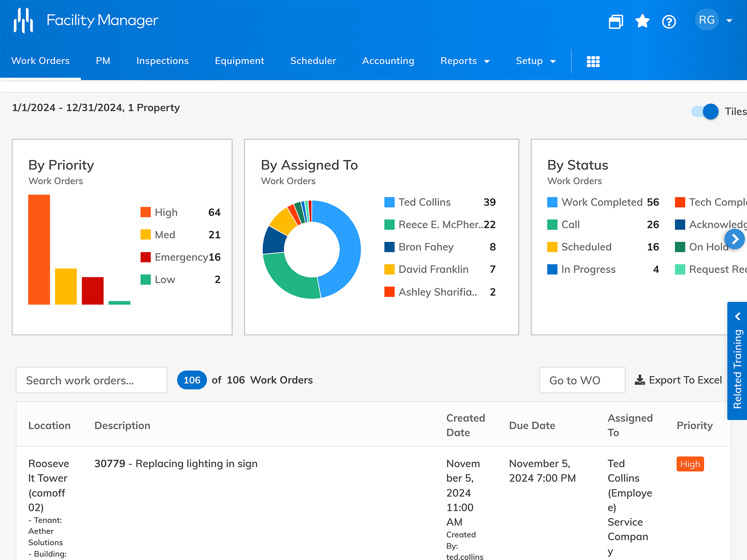Expand the Related Training side panel
Screen dimensions: 747x560
click(737, 361)
